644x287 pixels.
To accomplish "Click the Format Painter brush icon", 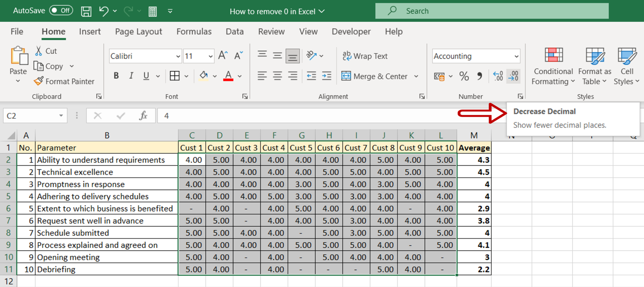I will pos(39,81).
